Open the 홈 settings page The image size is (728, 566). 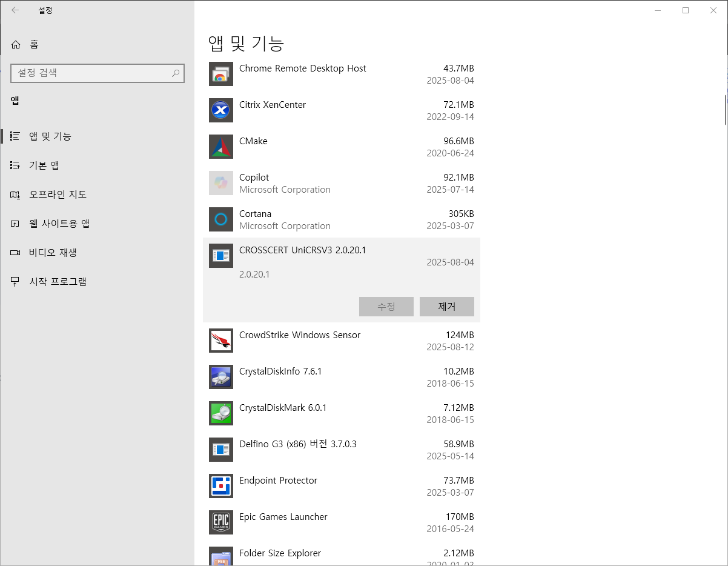point(97,44)
